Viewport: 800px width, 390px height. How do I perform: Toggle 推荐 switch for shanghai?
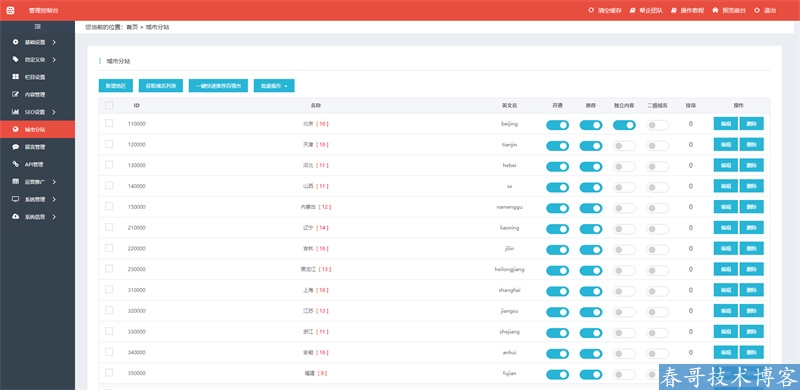(591, 291)
